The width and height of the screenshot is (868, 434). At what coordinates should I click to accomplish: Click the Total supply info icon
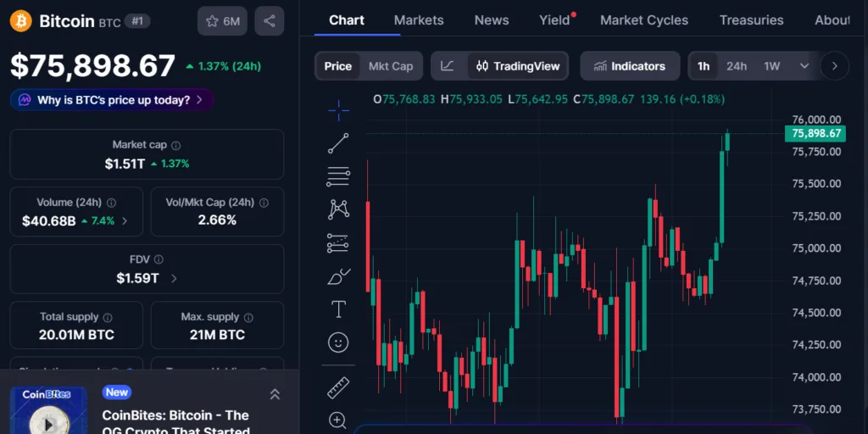coord(108,317)
